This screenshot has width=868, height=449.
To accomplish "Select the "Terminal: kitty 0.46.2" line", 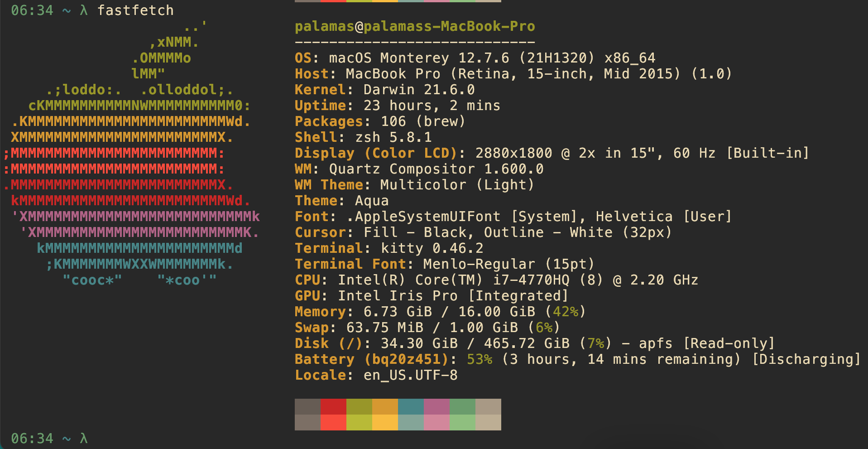I will [x=389, y=248].
